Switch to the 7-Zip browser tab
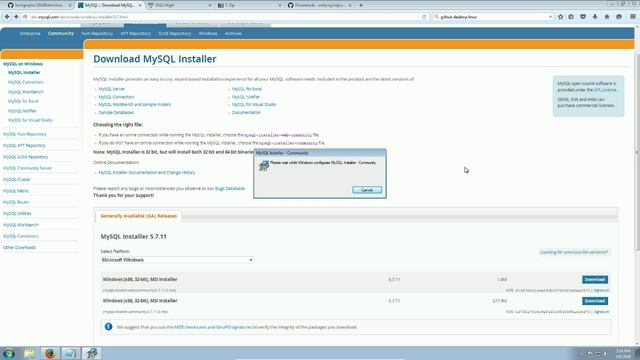Viewport: 640px width, 360px height. click(249, 5)
